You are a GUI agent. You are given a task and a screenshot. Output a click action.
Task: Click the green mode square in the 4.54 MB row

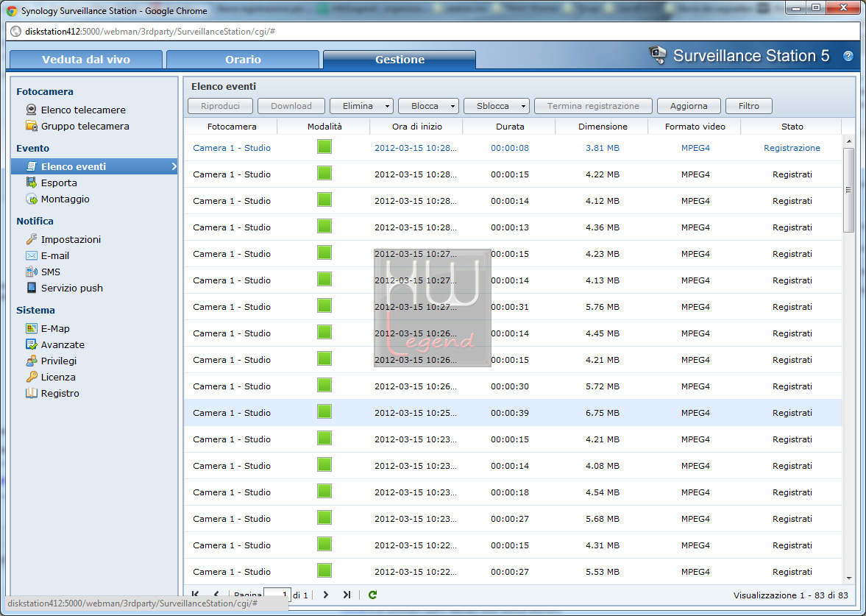(324, 491)
